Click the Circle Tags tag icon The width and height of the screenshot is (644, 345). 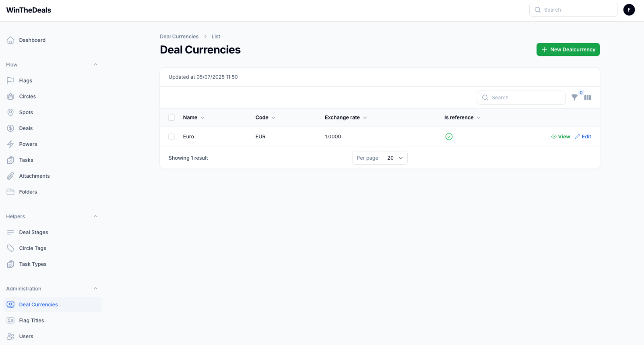point(10,248)
